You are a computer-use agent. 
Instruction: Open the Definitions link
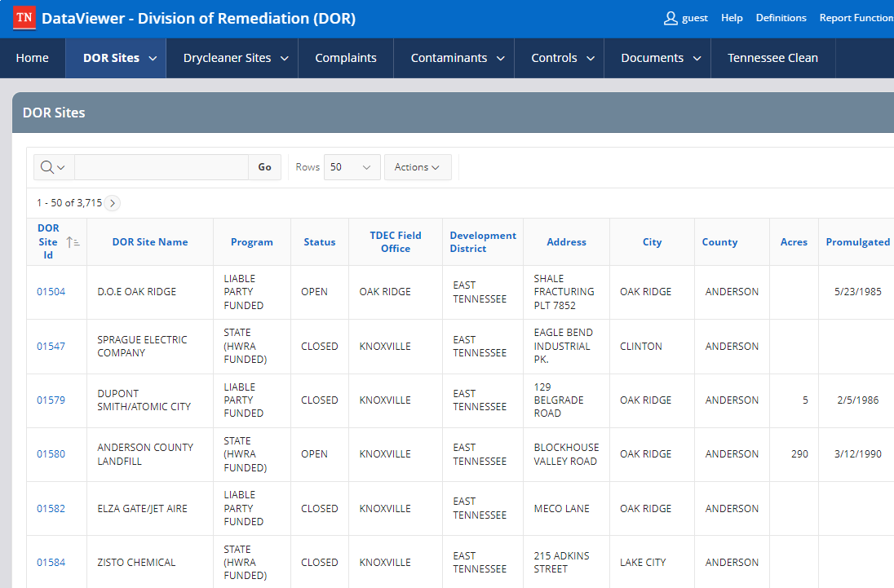[781, 17]
